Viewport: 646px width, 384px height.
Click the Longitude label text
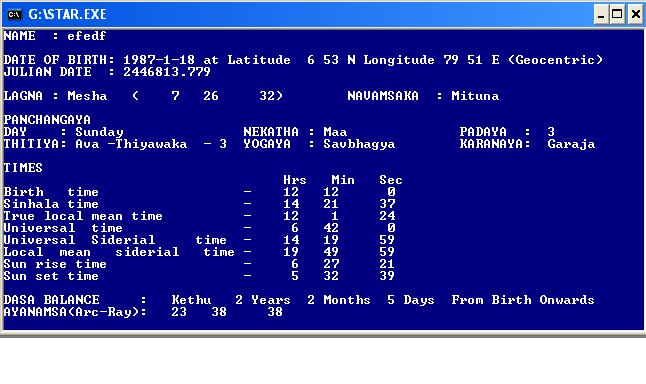click(399, 60)
